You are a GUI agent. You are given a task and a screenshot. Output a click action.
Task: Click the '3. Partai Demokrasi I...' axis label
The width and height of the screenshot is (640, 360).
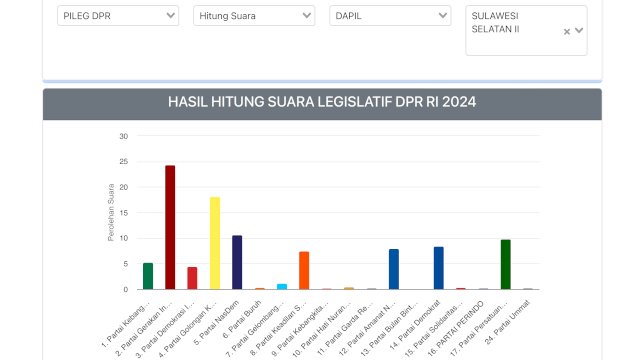(164, 330)
